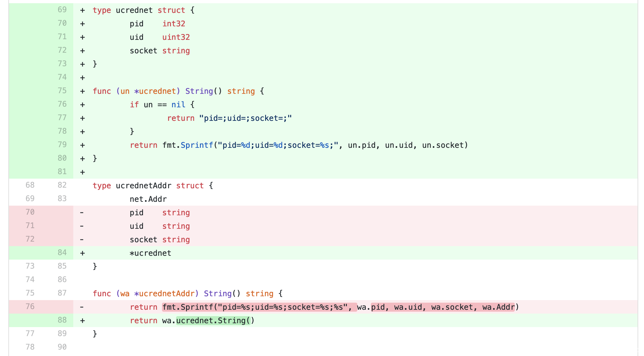
Task: Click the 'Sprintf' call on line 79
Action: pos(197,145)
